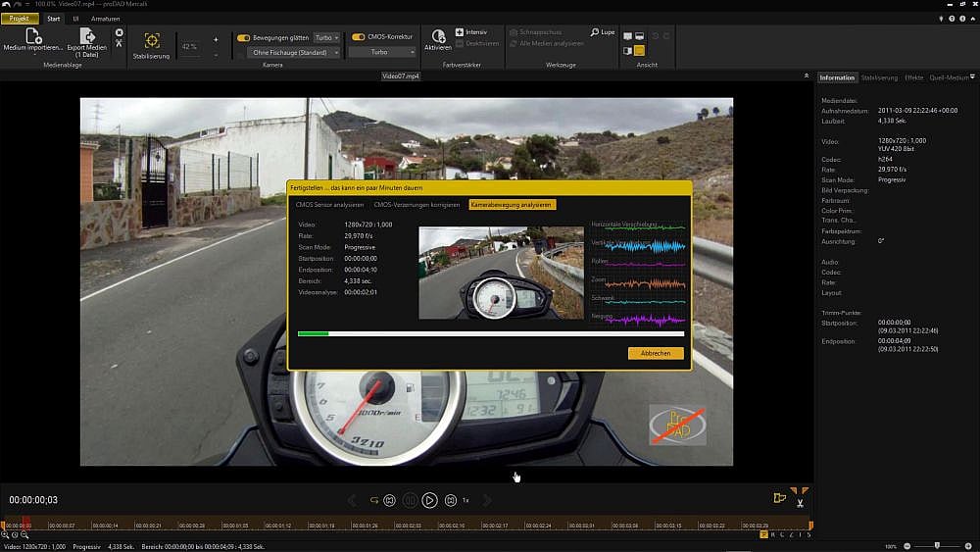Viewport: 980px width, 552px height.
Task: Open the Effekte tab in side panel
Action: (913, 77)
